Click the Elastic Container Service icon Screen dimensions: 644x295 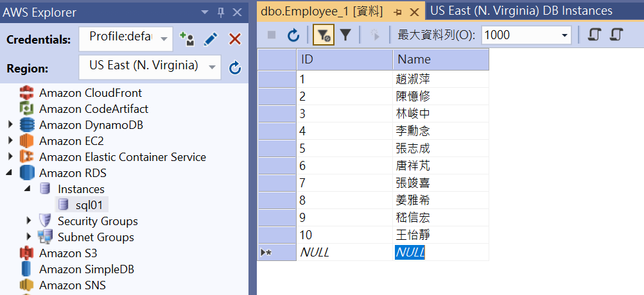[x=27, y=156]
